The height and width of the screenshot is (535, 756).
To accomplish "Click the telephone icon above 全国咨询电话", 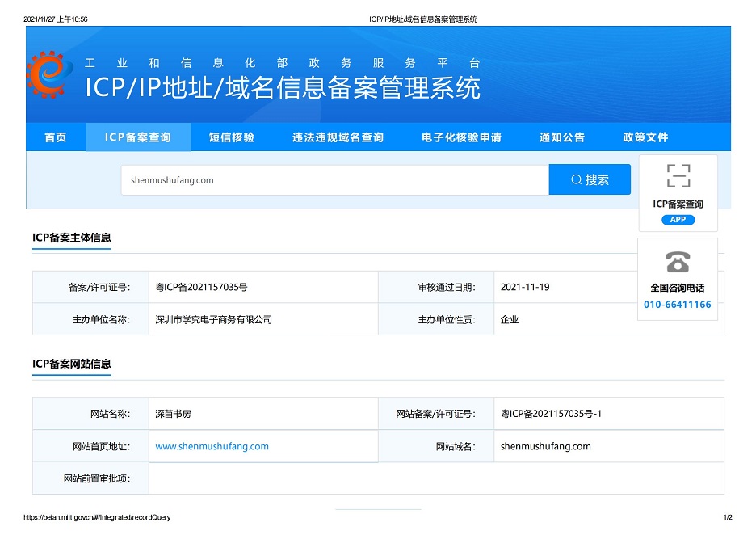I will [678, 263].
